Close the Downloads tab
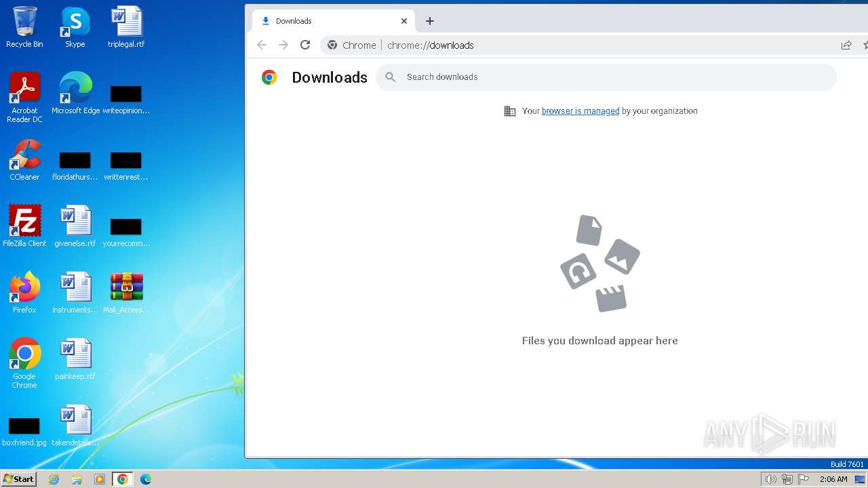868x488 pixels. pyautogui.click(x=404, y=21)
